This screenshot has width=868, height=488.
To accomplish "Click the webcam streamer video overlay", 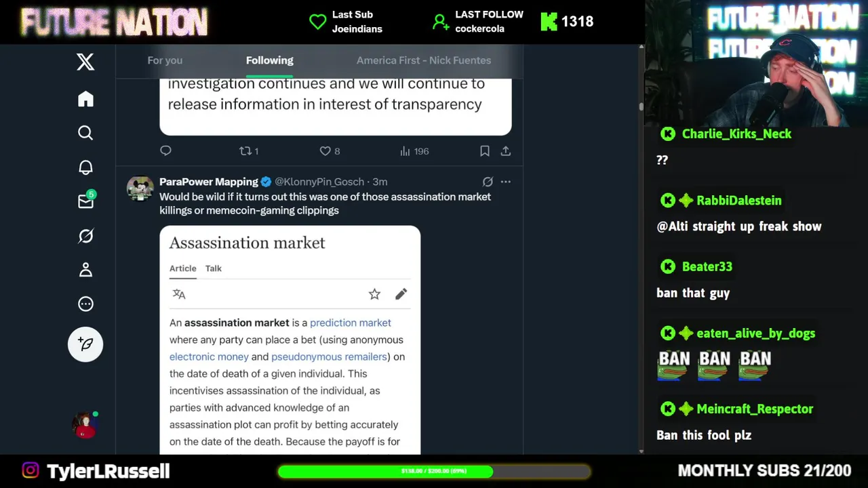I will click(x=756, y=63).
